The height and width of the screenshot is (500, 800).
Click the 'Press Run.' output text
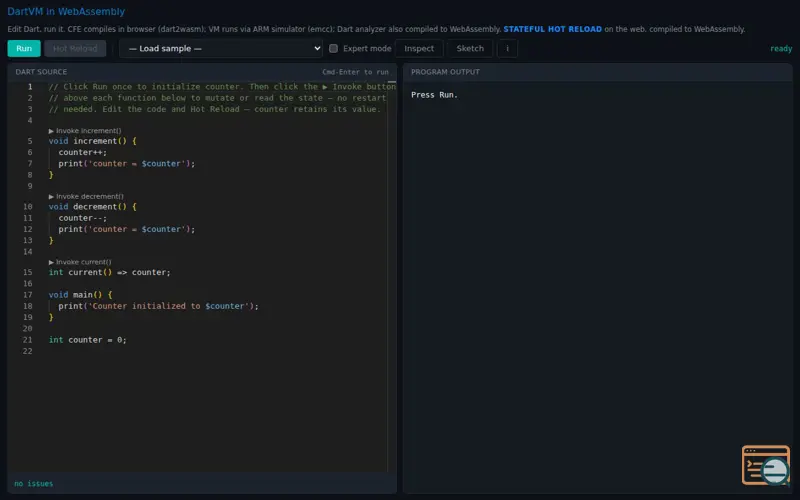434,95
